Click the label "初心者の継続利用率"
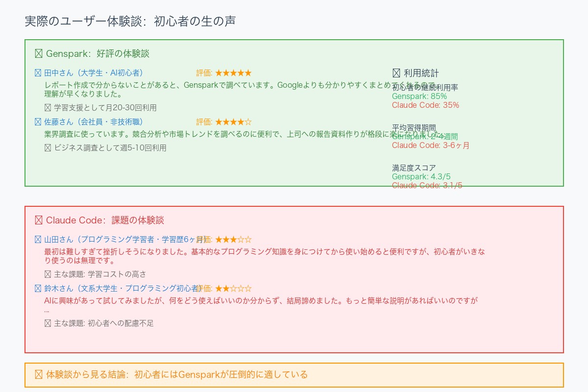588x392 pixels. [x=425, y=87]
